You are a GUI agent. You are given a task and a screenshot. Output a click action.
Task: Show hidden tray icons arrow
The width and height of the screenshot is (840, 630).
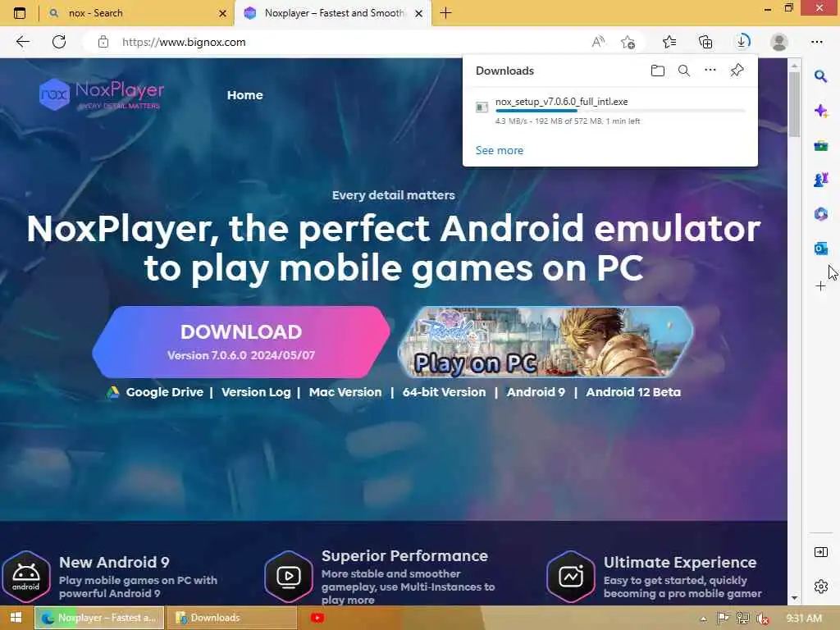[x=703, y=619]
